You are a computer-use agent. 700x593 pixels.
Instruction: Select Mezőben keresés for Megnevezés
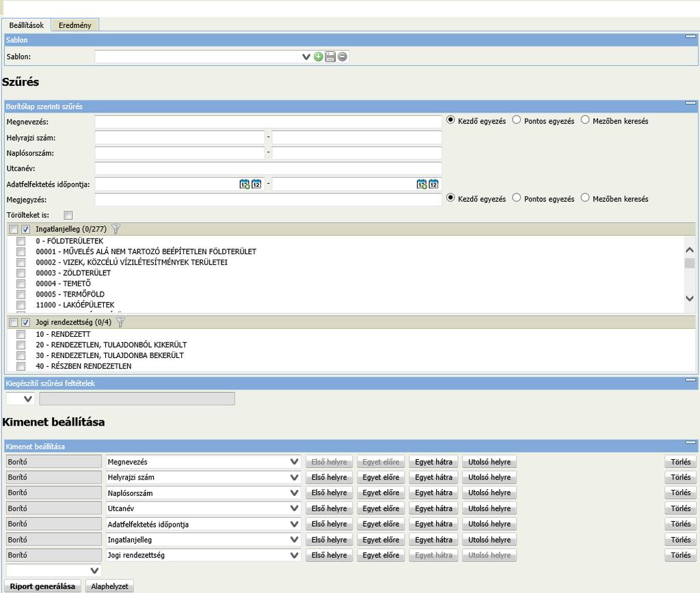[x=585, y=120]
